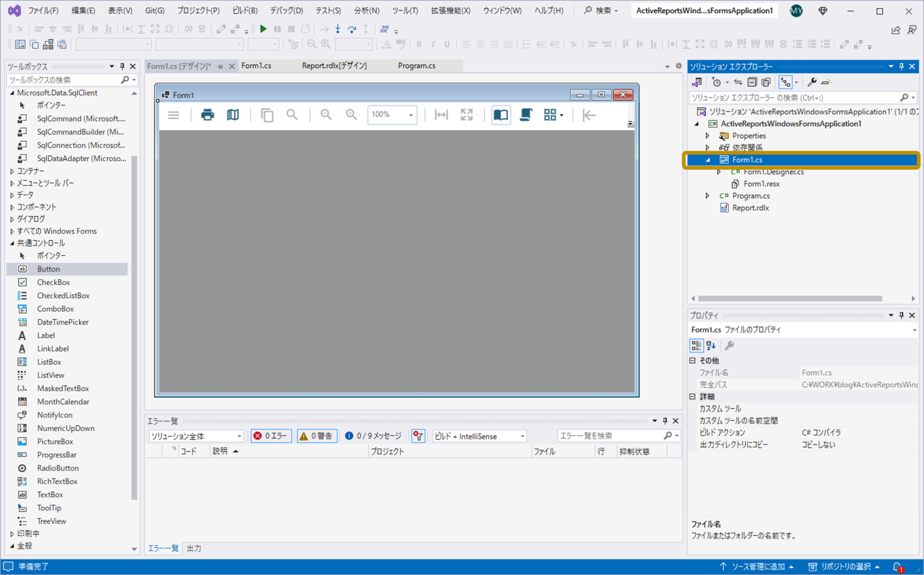Start debugging with the green play button
This screenshot has width=924, height=575.
[263, 29]
